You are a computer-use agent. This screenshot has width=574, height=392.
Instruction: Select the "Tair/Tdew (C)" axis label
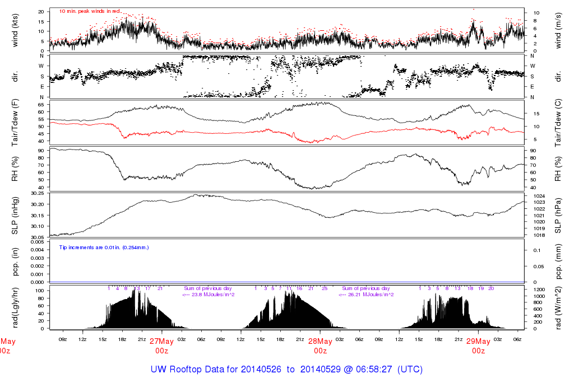coord(558,123)
